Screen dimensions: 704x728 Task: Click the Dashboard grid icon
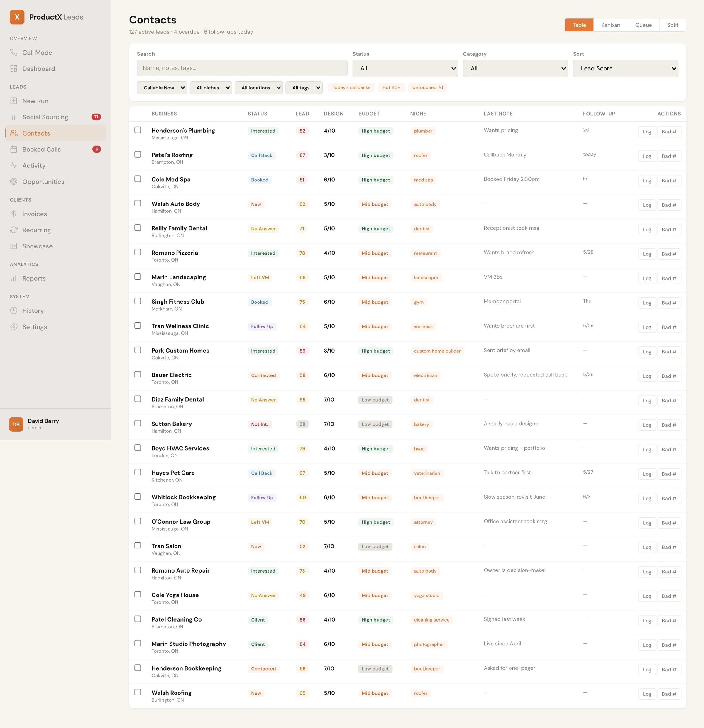point(14,69)
